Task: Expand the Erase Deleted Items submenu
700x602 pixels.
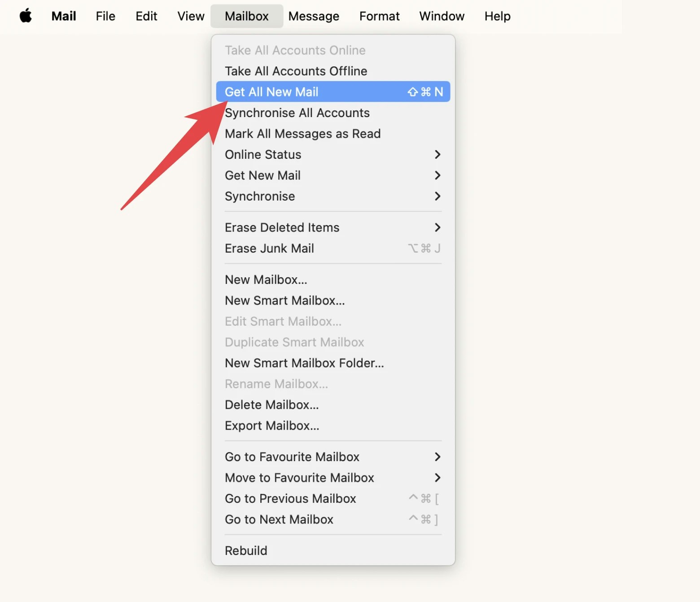Action: (333, 227)
